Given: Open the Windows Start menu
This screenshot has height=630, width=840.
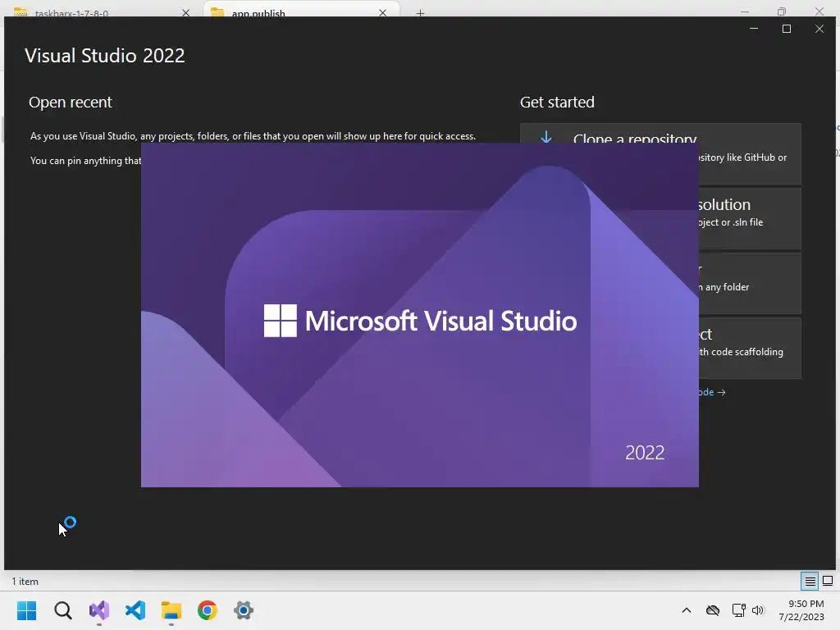Looking at the screenshot, I should tap(26, 610).
